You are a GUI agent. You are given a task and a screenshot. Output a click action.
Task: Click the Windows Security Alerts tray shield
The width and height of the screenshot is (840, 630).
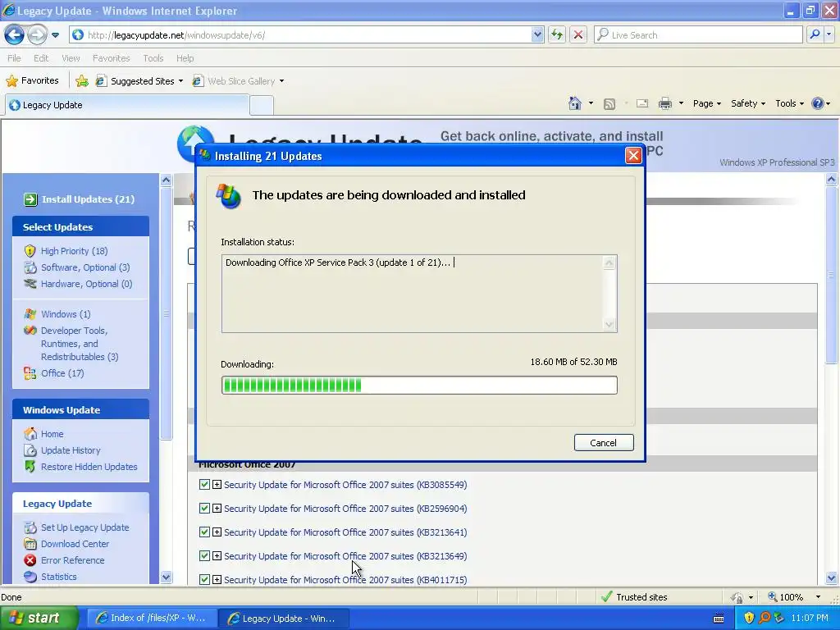click(x=749, y=618)
